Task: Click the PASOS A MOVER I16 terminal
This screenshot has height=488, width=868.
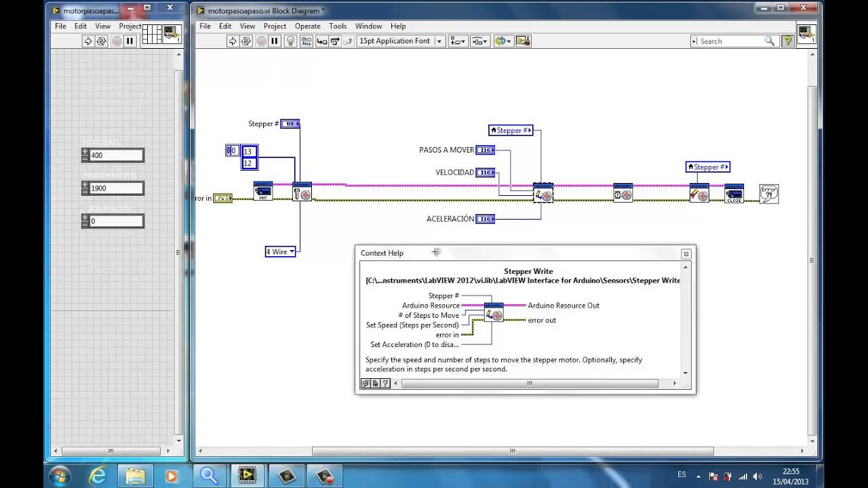Action: (486, 150)
